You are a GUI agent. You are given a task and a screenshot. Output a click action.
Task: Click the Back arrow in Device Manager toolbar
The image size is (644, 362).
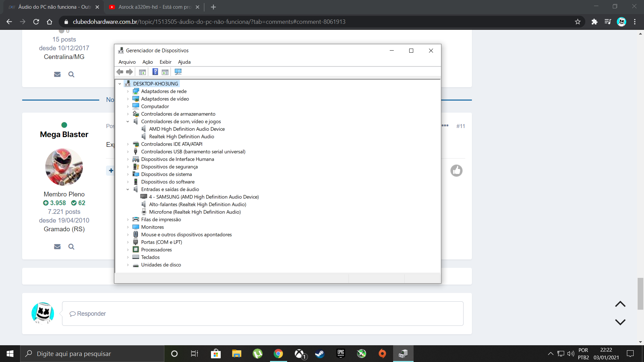120,72
